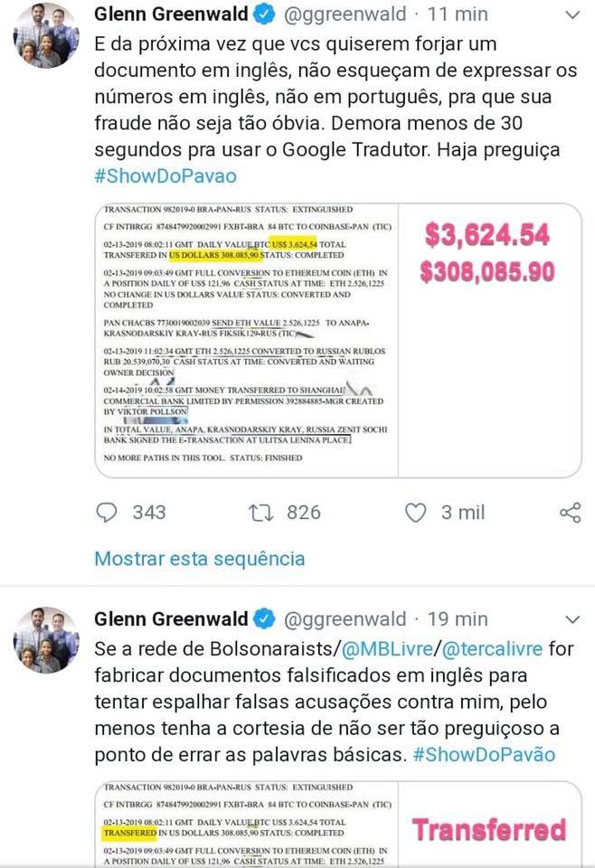The height and width of the screenshot is (868, 595).
Task: Open Glenn Greenwald name on second tweet
Action: pyautogui.click(x=171, y=618)
